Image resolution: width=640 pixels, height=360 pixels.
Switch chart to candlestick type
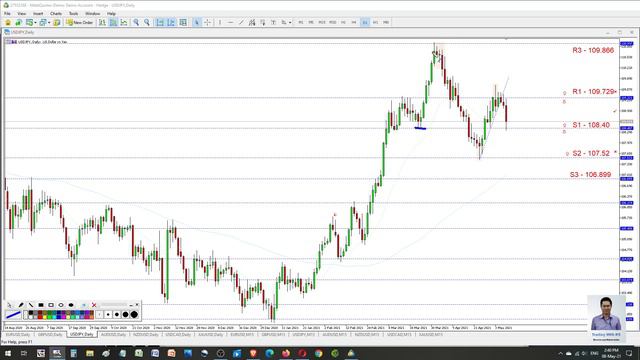tap(113, 22)
